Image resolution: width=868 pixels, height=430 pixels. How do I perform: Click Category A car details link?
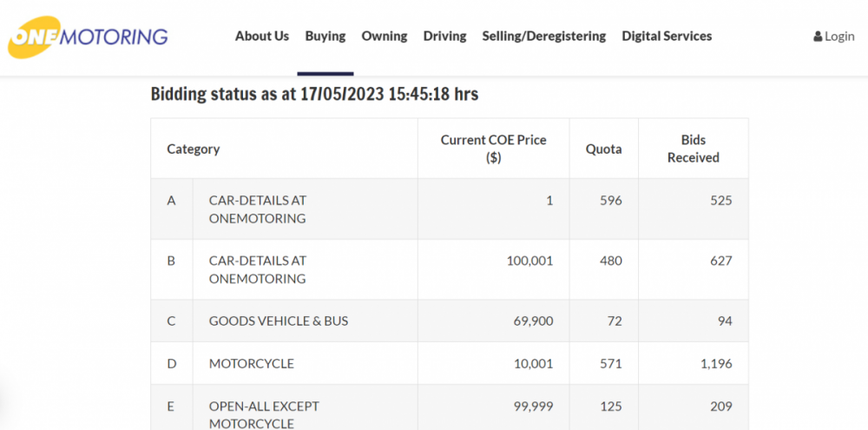tap(257, 209)
